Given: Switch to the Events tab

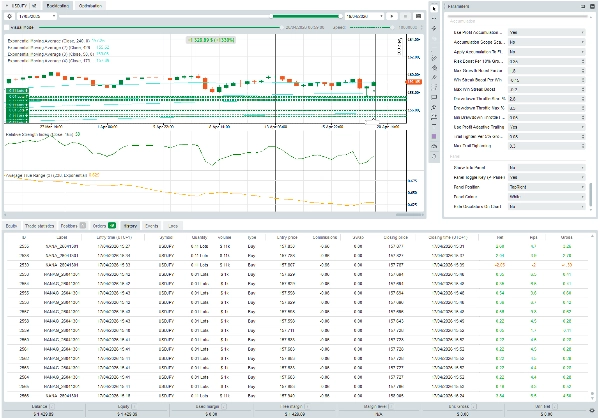Looking at the screenshot, I should coord(153,227).
